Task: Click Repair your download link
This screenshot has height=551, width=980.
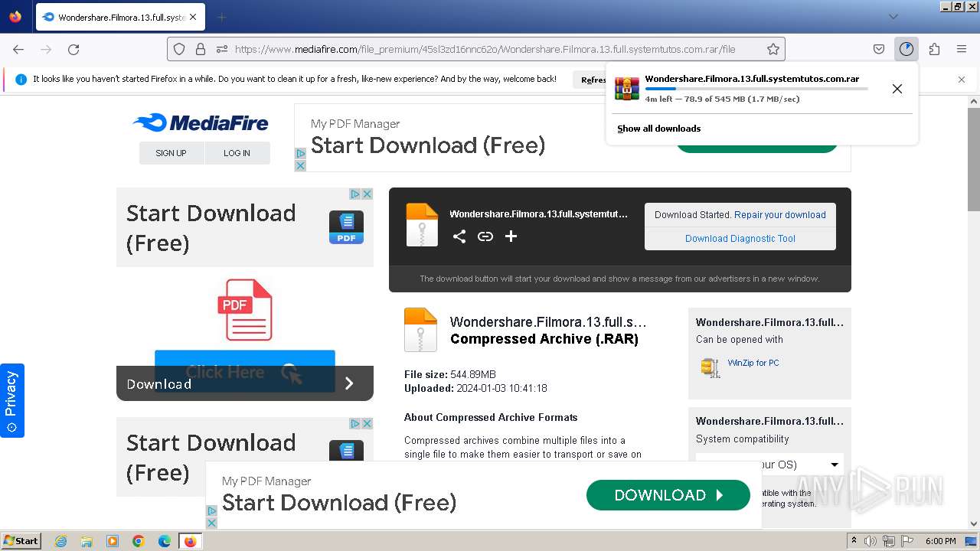Action: 780,215
